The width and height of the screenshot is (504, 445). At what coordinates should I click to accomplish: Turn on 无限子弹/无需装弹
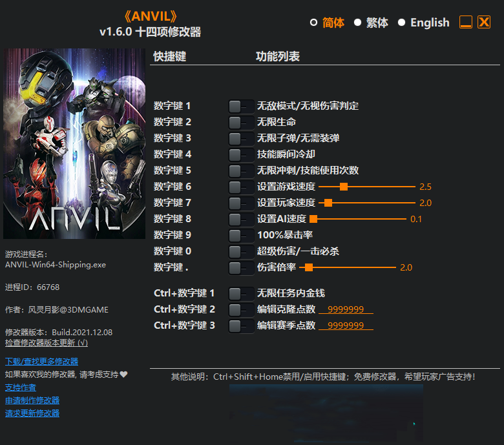(241, 138)
